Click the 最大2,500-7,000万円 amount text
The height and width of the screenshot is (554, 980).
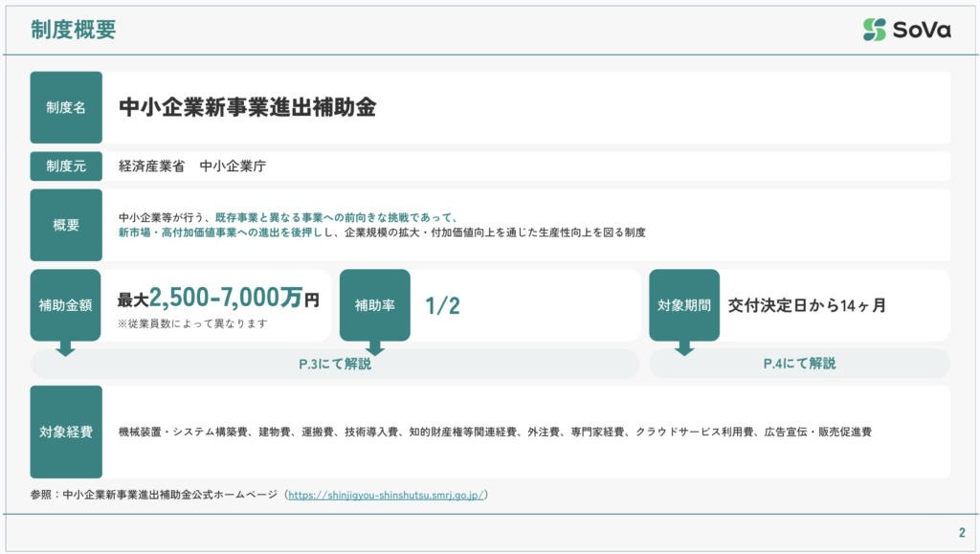click(x=218, y=299)
